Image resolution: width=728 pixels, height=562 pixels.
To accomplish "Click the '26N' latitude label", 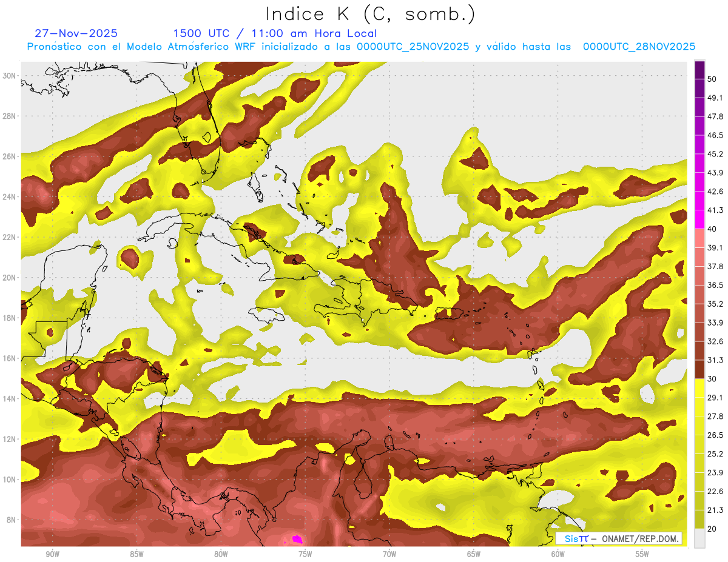I will (9, 156).
